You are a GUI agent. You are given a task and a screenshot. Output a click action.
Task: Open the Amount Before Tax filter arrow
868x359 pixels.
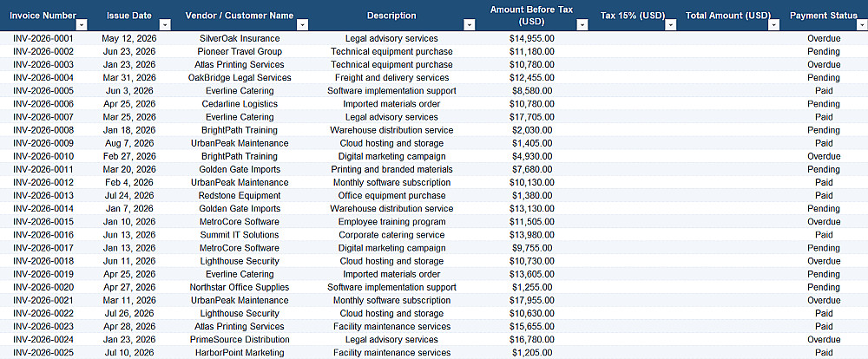pyautogui.click(x=582, y=25)
